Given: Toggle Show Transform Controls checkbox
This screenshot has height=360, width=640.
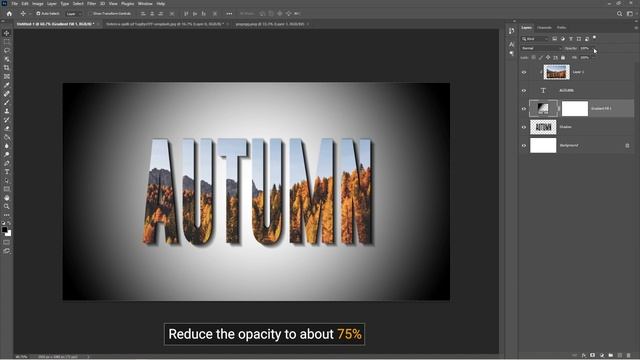Looking at the screenshot, I should tap(90, 13).
